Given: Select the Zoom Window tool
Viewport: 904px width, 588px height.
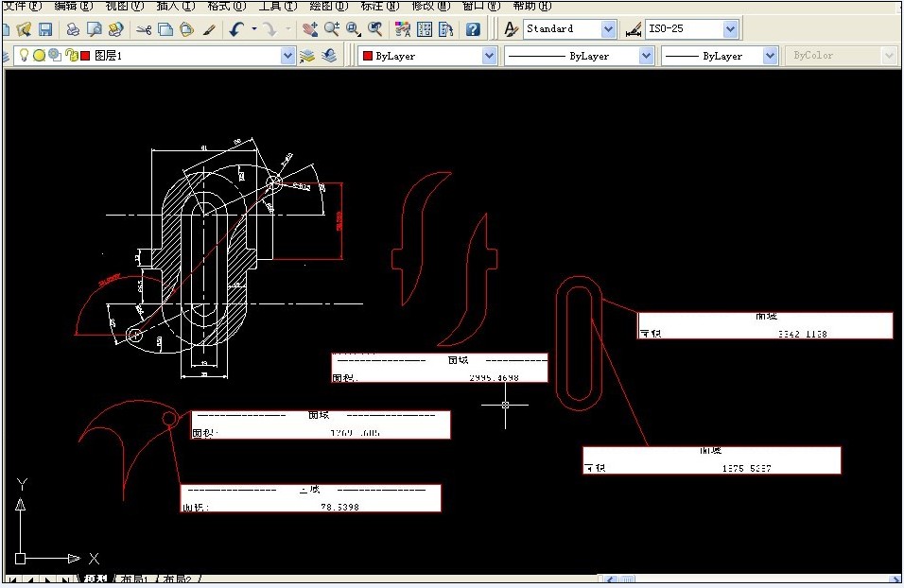Looking at the screenshot, I should (354, 28).
